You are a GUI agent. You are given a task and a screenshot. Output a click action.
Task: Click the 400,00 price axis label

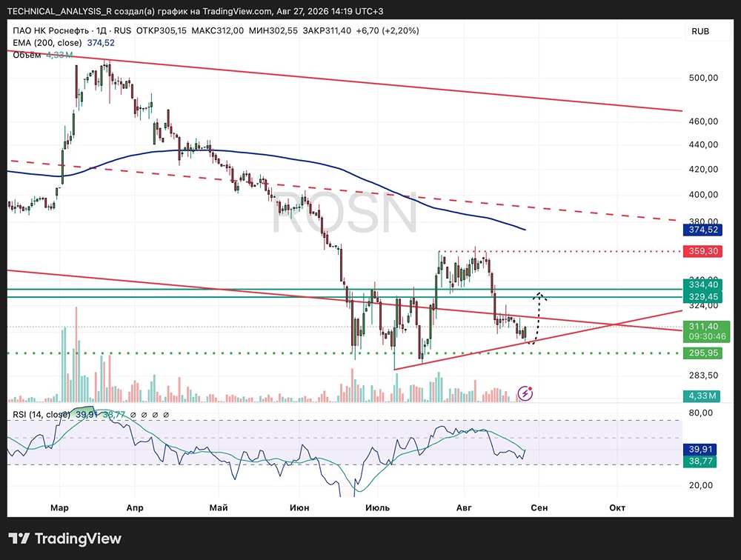pos(703,195)
